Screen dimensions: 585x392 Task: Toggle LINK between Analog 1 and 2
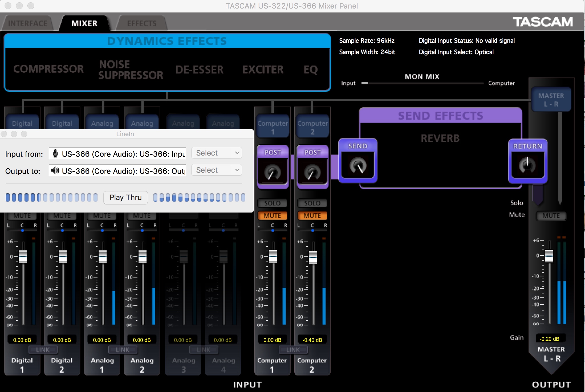(123, 350)
